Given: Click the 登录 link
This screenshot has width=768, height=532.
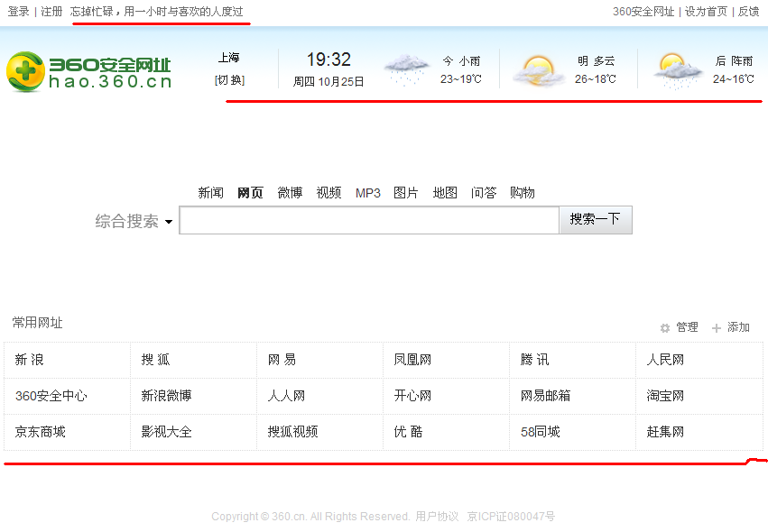Looking at the screenshot, I should click(x=18, y=12).
